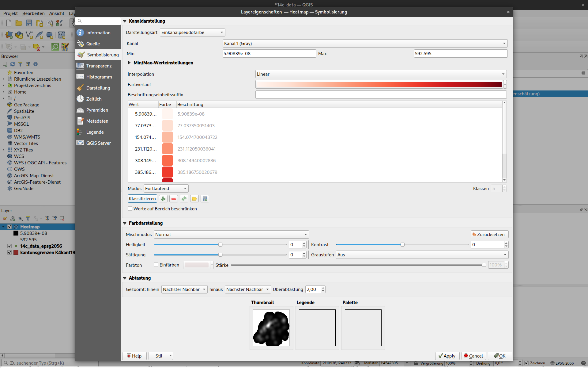Switch to the Transparenz tab
This screenshot has width=588, height=368.
coord(99,66)
